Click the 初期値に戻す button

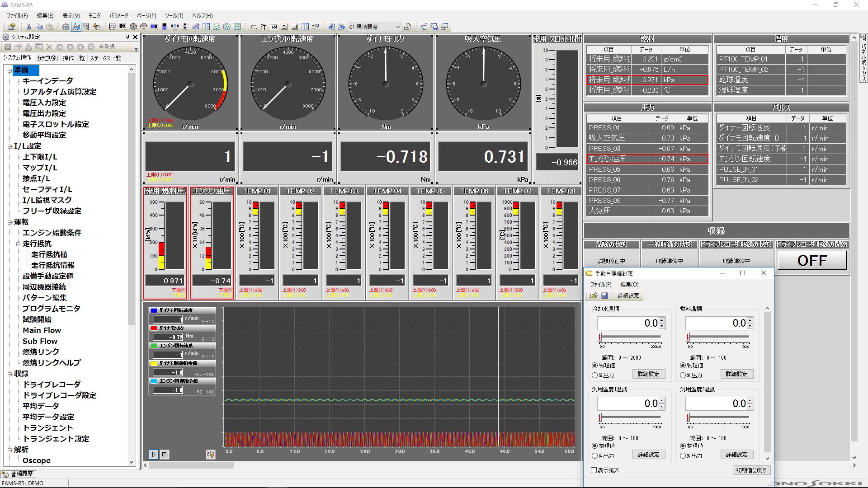coord(751,470)
